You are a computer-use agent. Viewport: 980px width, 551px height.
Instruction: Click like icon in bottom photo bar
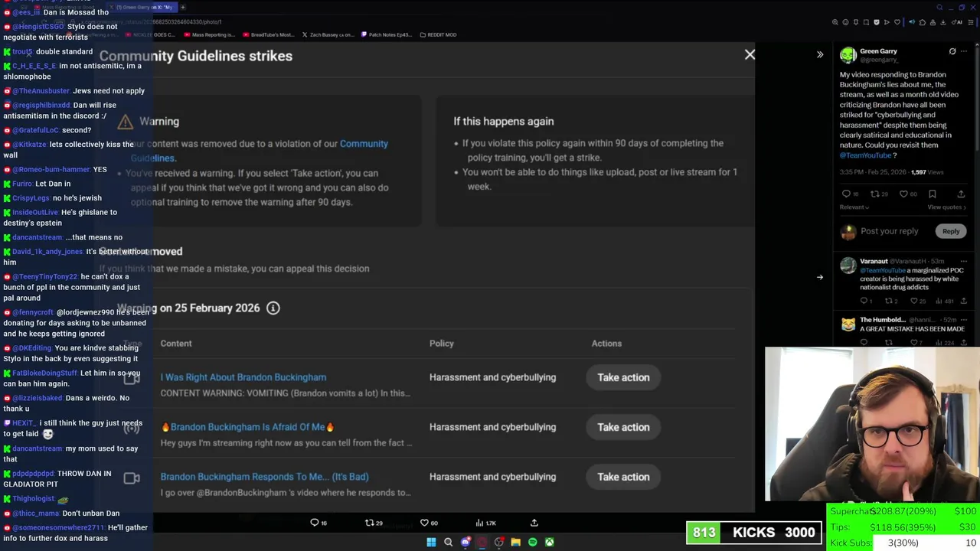pos(424,523)
